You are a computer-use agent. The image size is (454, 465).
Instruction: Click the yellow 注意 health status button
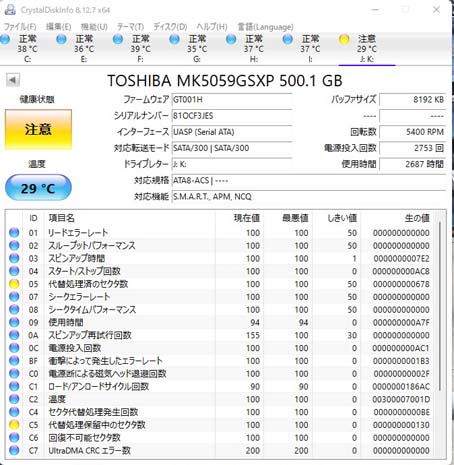tap(38, 129)
